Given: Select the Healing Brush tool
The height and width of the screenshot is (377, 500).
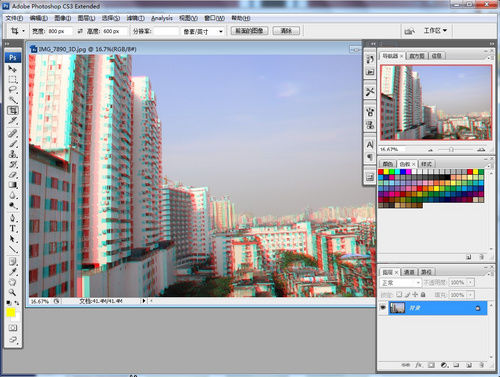Looking at the screenshot, I should tap(13, 134).
